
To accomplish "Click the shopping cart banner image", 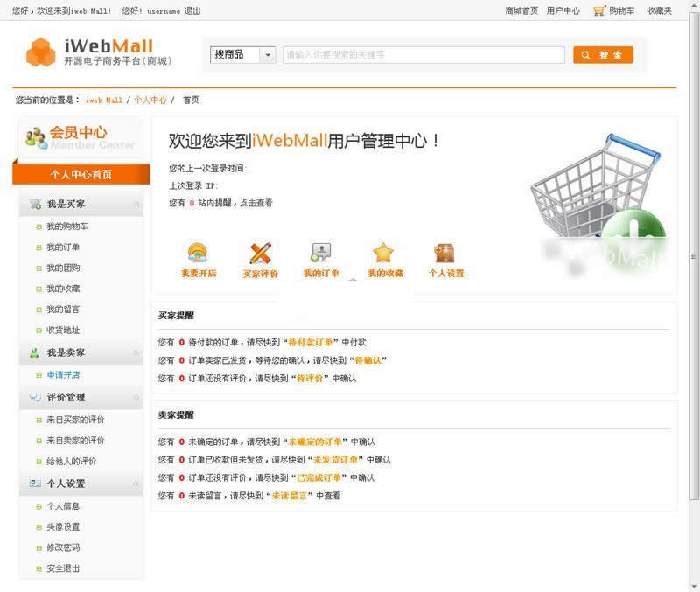I will coord(599,205).
